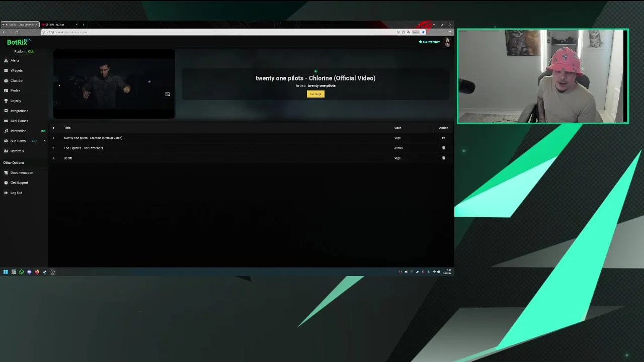Screen dimensions: 644x362
Task: Expand the Sub-Users chevron
Action: pyautogui.click(x=45, y=141)
